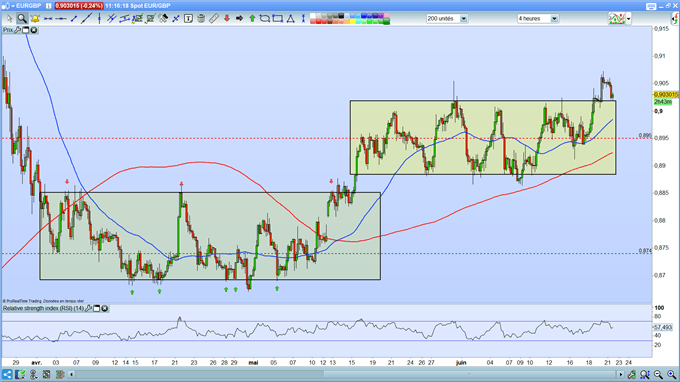Screen dimensions: 680x382
Task: Click the Relative strength index (RSI) label
Action: pos(43,308)
